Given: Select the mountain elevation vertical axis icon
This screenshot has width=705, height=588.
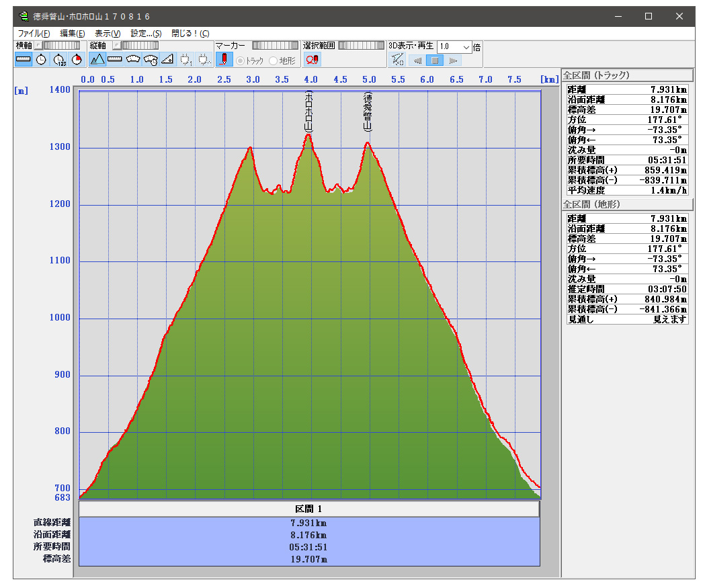Looking at the screenshot, I should [97, 59].
